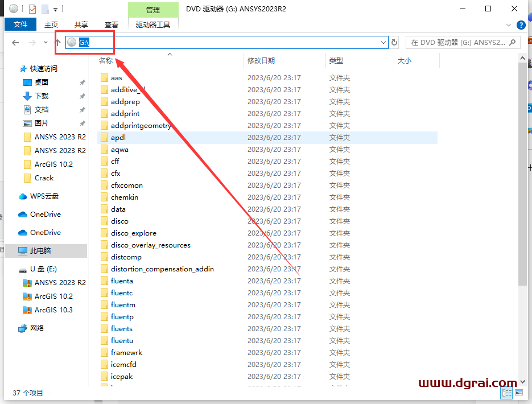Select the data folder

118,209
